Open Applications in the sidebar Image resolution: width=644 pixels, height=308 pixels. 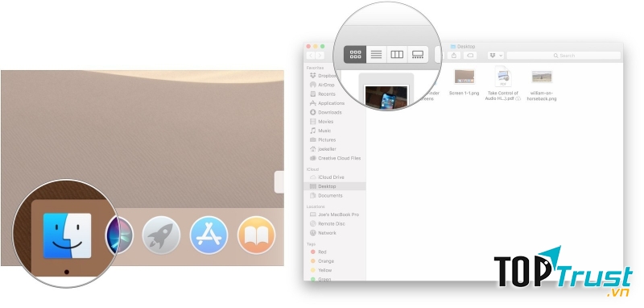pyautogui.click(x=327, y=103)
